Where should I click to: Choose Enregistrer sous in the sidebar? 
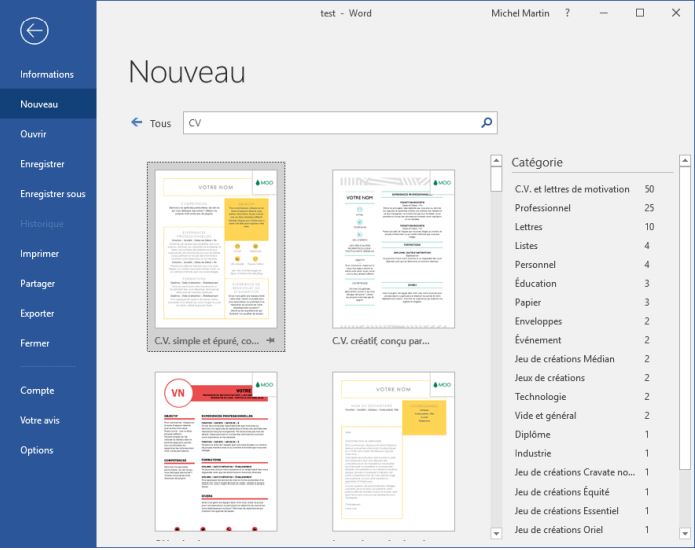pos(53,194)
